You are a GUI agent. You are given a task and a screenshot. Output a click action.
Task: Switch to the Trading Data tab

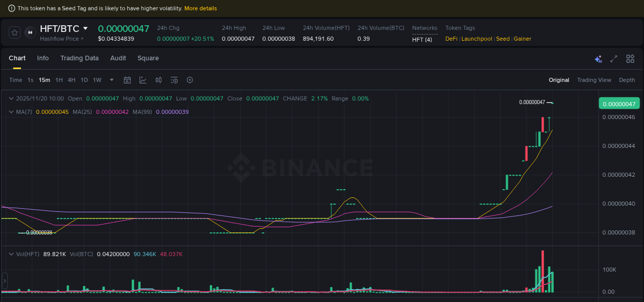(x=79, y=58)
